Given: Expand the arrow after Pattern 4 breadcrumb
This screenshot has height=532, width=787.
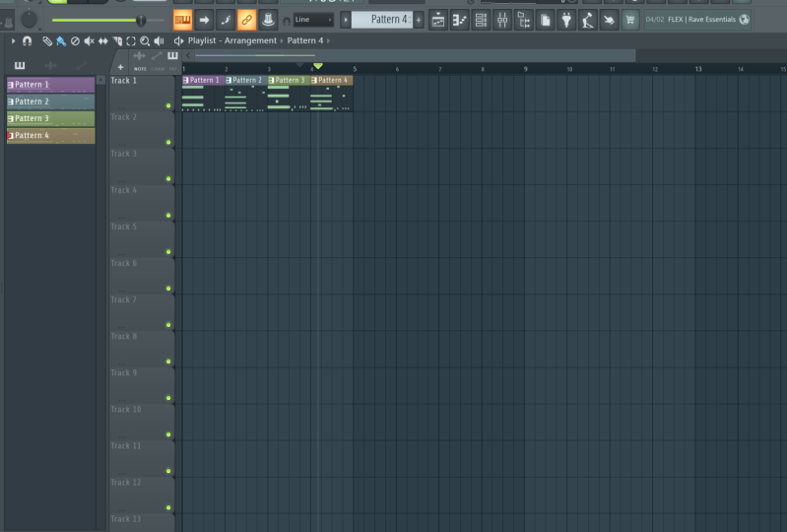Looking at the screenshot, I should click(x=328, y=40).
